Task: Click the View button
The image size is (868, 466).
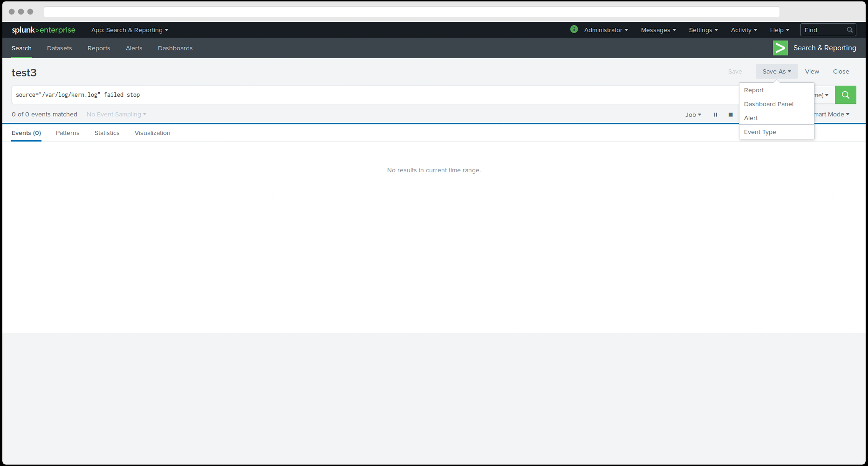Action: 812,71
